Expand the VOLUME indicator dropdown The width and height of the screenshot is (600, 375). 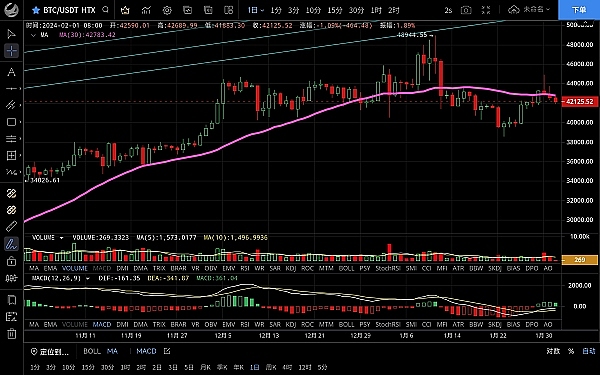point(61,238)
